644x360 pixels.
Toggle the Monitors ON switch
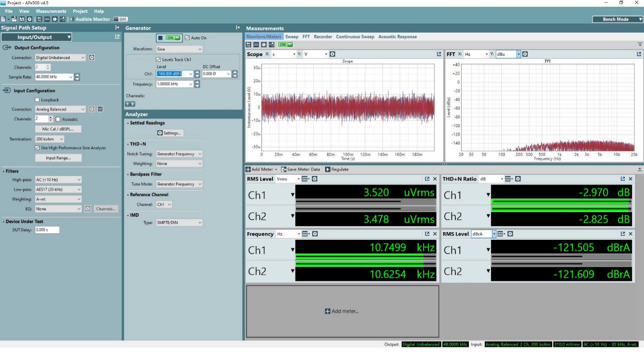click(285, 45)
